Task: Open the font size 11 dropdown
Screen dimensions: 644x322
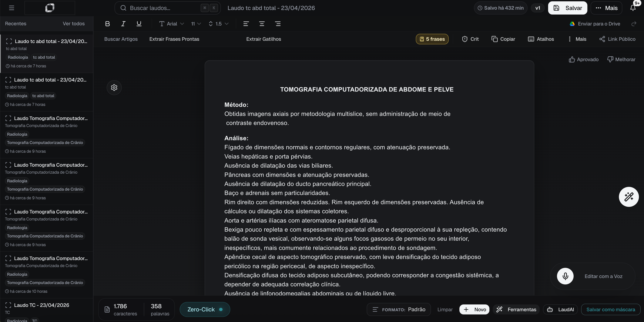Action: 196,24
